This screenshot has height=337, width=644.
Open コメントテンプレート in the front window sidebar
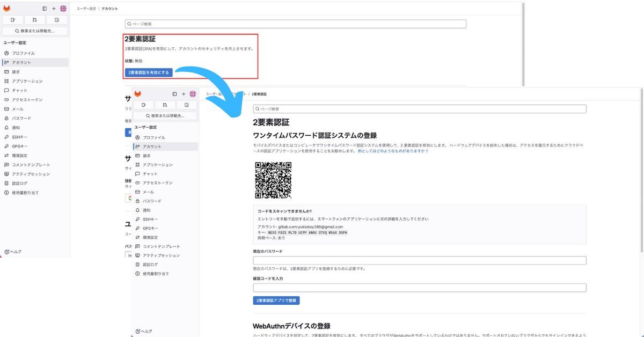coord(166,246)
